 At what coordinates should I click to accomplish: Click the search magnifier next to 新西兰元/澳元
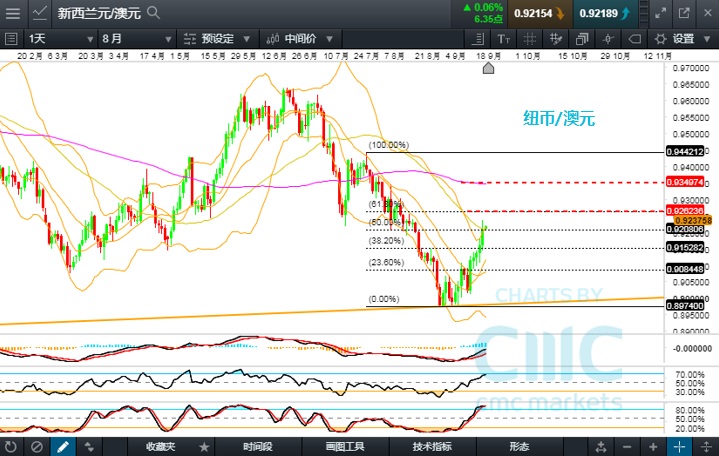pos(152,13)
